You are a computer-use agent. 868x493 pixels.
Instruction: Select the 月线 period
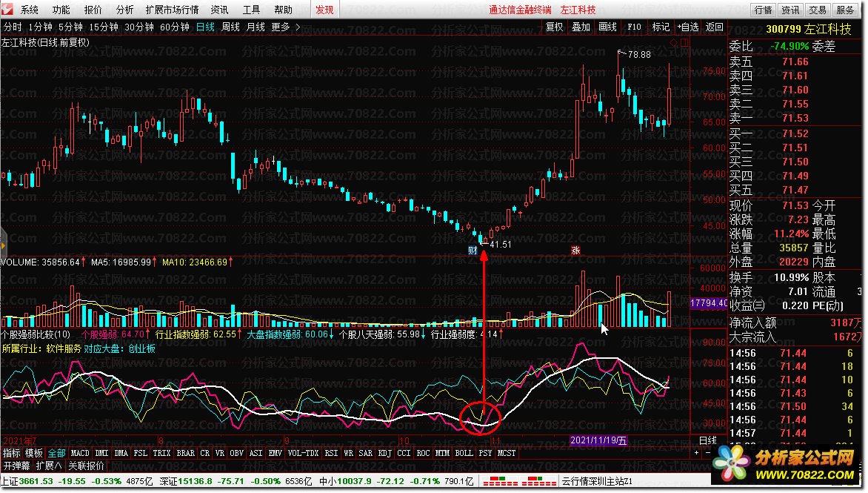click(x=256, y=27)
